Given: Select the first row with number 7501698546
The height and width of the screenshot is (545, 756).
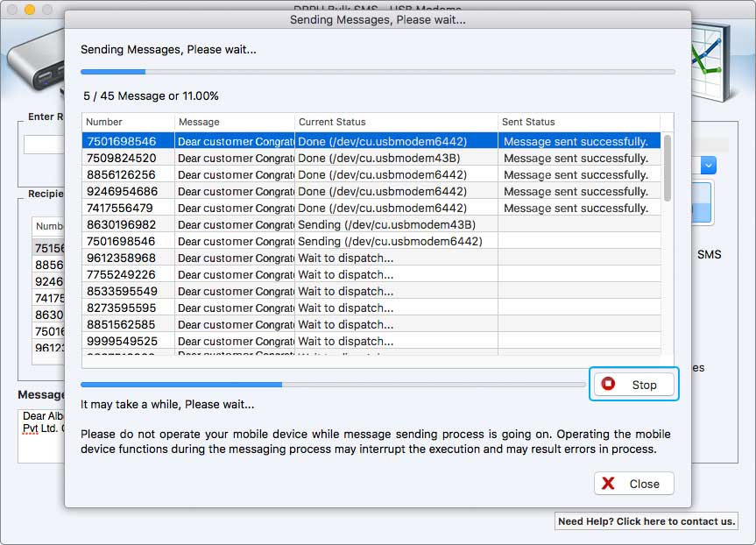Looking at the screenshot, I should point(371,141).
